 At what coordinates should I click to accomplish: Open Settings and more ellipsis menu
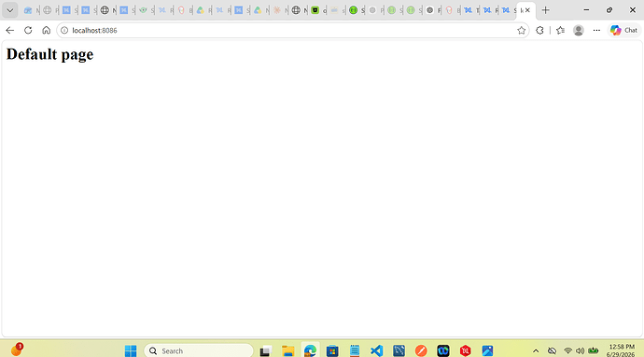pyautogui.click(x=596, y=30)
